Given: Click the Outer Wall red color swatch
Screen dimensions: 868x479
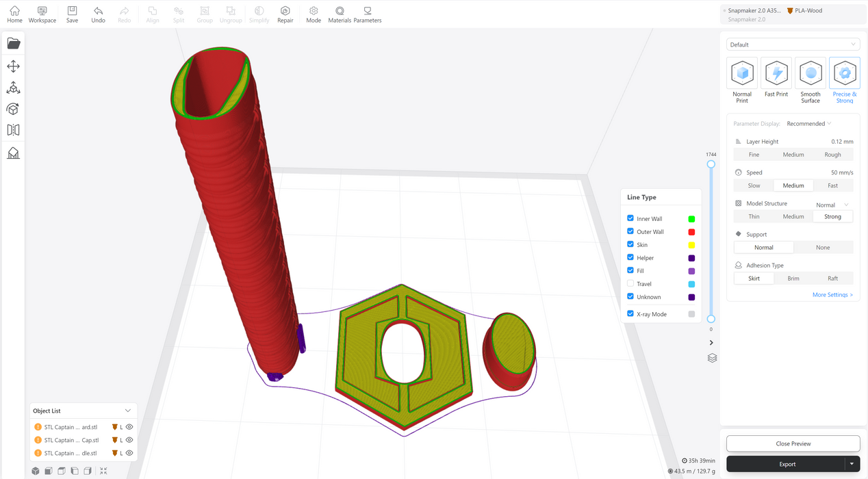Looking at the screenshot, I should click(691, 232).
